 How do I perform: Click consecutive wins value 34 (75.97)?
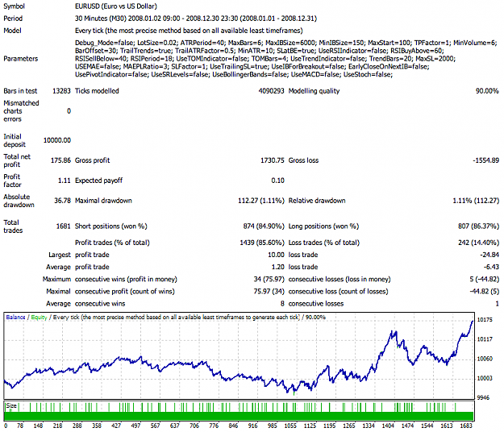tap(269, 279)
